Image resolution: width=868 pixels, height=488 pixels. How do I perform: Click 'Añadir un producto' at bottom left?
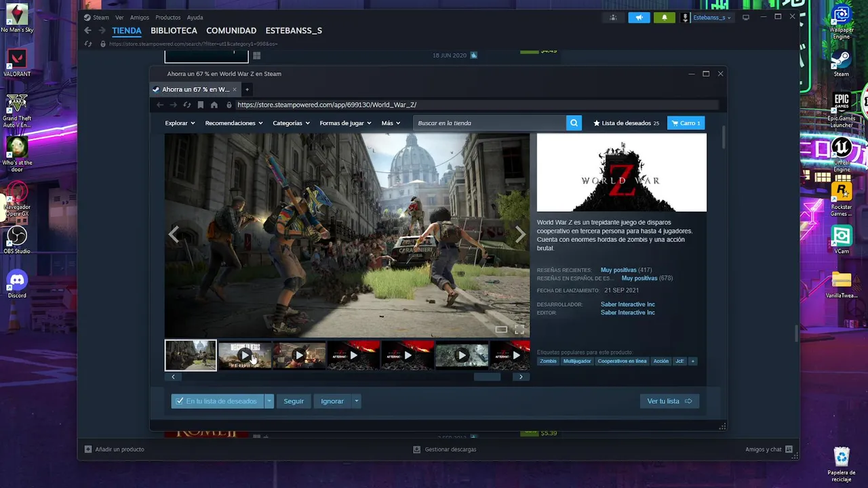114,449
